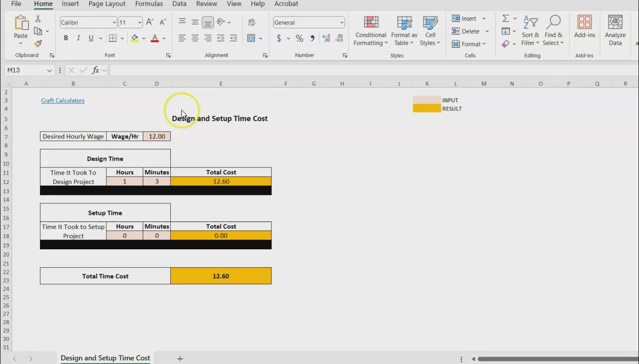The width and height of the screenshot is (639, 364).
Task: Select the Wage/Hr input cell 12.00
Action: pos(157,137)
